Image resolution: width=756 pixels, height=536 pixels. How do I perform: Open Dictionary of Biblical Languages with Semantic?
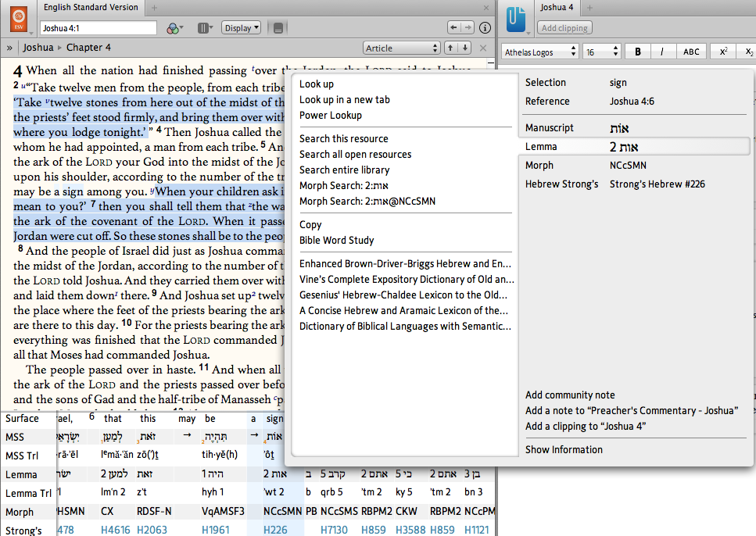click(x=405, y=326)
